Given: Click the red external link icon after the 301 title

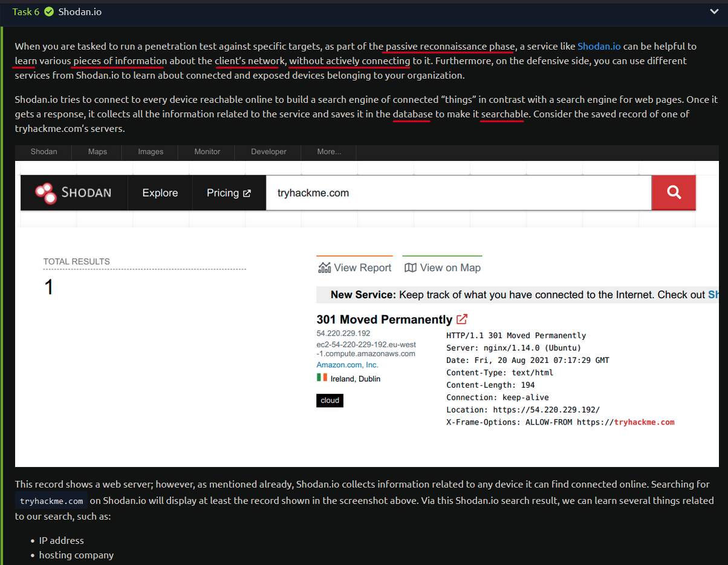Looking at the screenshot, I should [462, 319].
